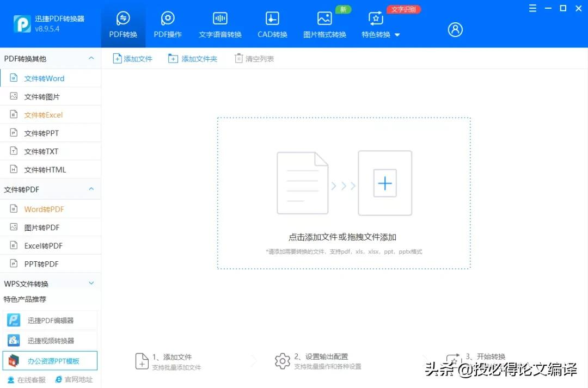The height and width of the screenshot is (388, 588).
Task: Click 添加文件夹 to add a folder
Action: click(x=193, y=58)
